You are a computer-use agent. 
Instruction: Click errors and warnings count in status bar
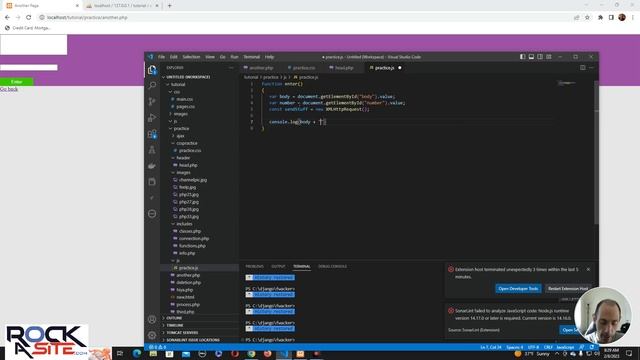(158, 347)
